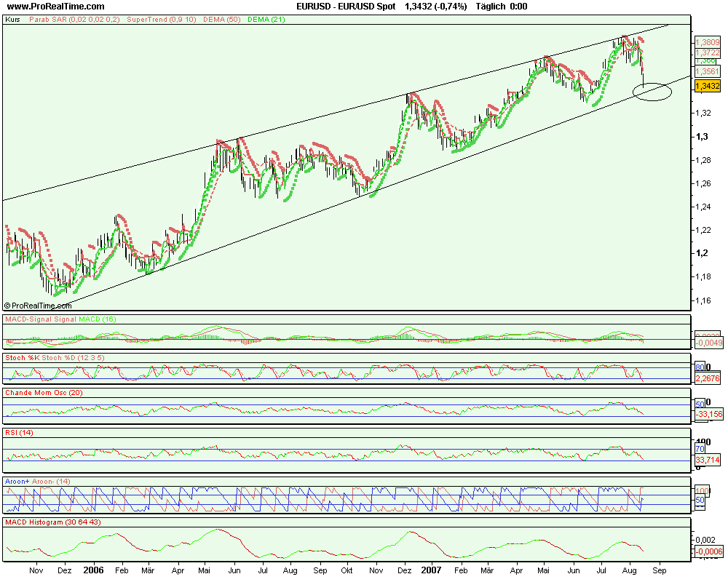Click the Okt month label on time axis

pos(347,570)
